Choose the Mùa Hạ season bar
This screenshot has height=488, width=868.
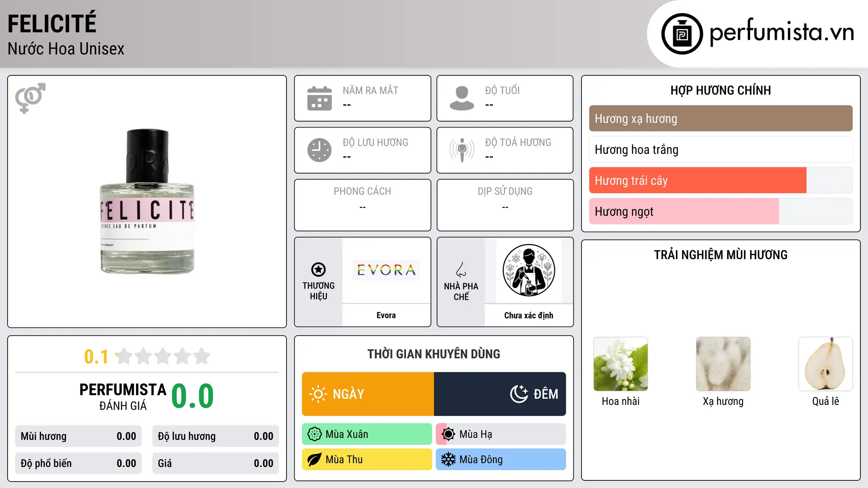tap(501, 434)
